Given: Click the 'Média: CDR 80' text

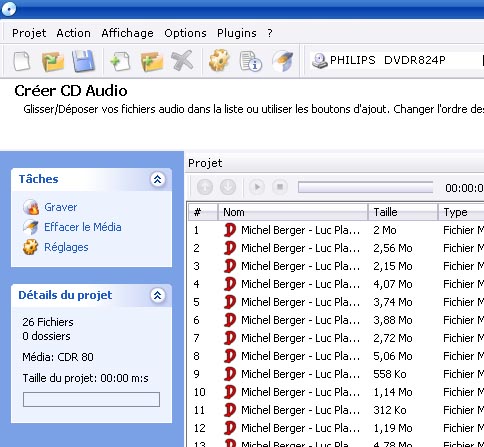Looking at the screenshot, I should pos(58,357).
